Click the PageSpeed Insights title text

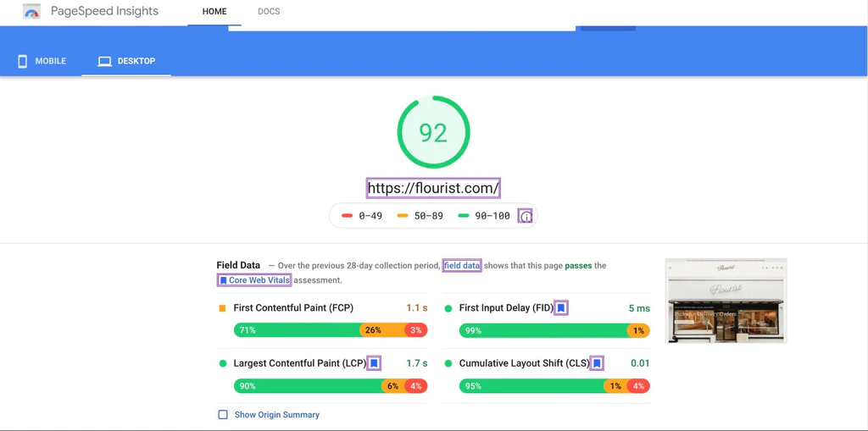tap(104, 11)
